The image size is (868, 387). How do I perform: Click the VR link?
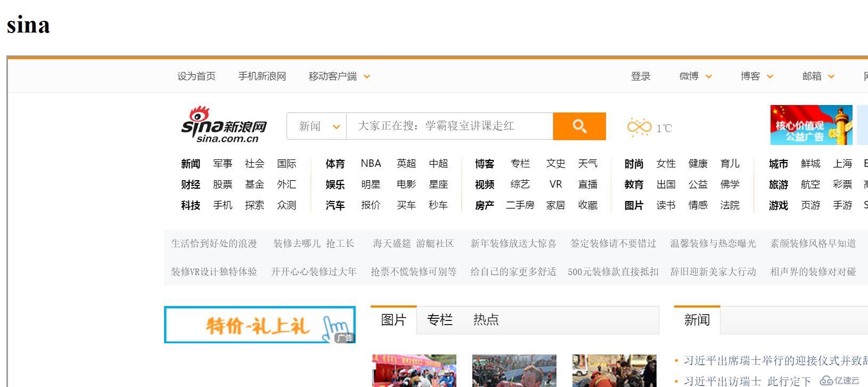[x=555, y=184]
